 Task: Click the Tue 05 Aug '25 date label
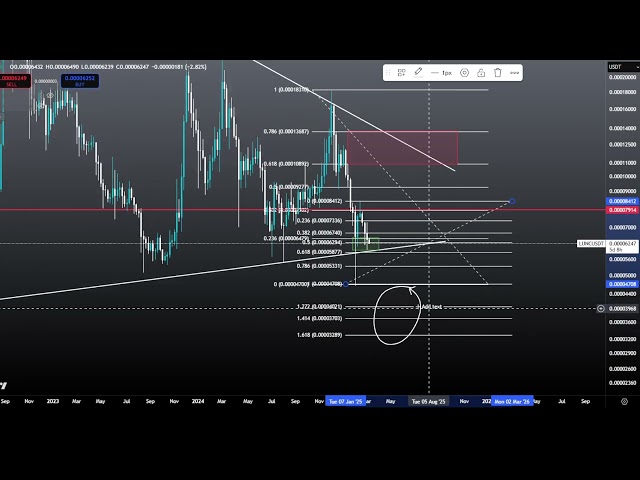429,400
